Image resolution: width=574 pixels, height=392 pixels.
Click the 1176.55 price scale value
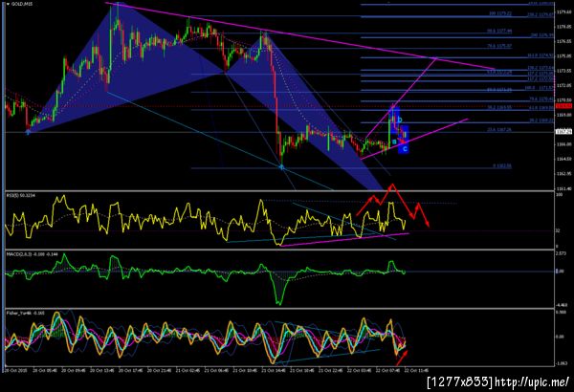[x=563, y=41]
